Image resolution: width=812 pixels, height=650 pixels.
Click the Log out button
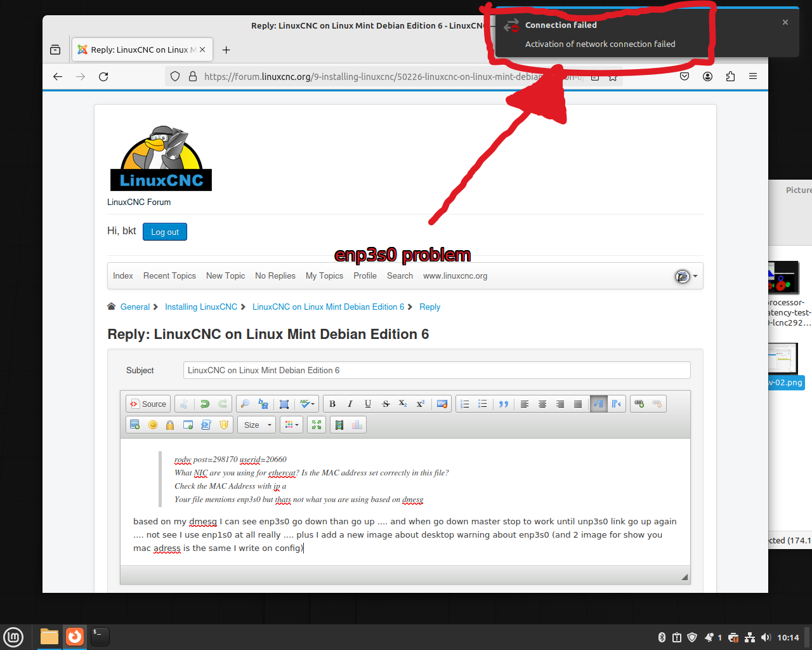165,232
